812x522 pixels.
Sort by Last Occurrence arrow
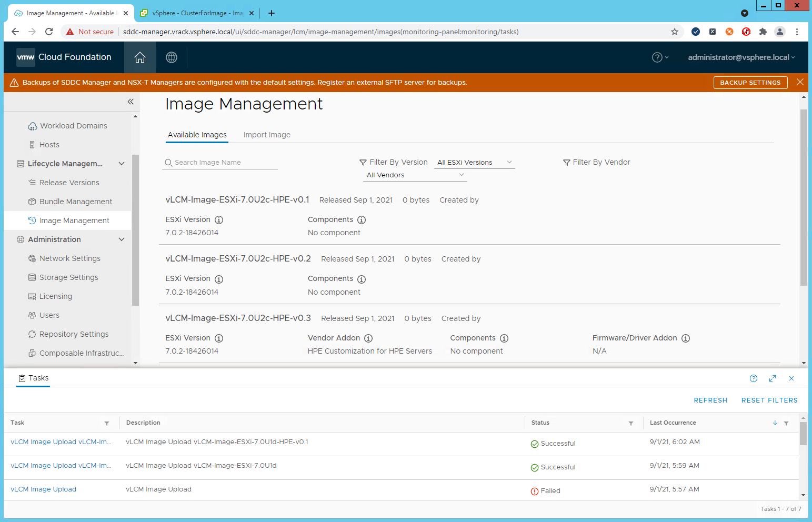775,423
